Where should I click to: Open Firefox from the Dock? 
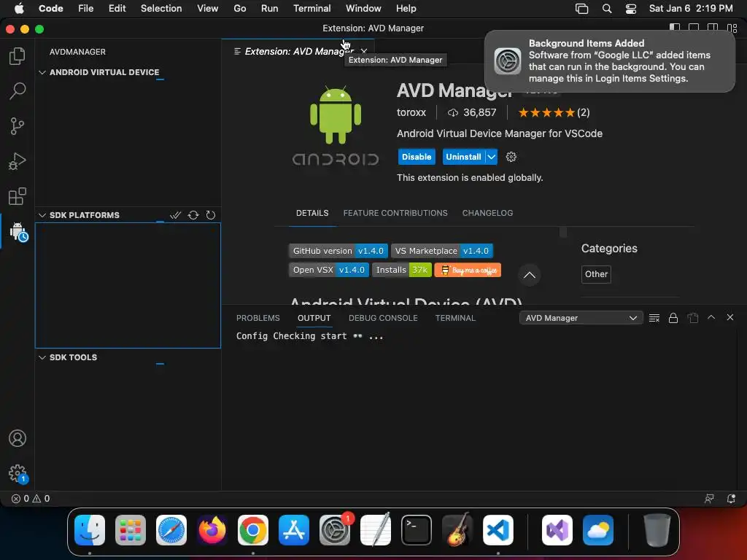tap(212, 530)
